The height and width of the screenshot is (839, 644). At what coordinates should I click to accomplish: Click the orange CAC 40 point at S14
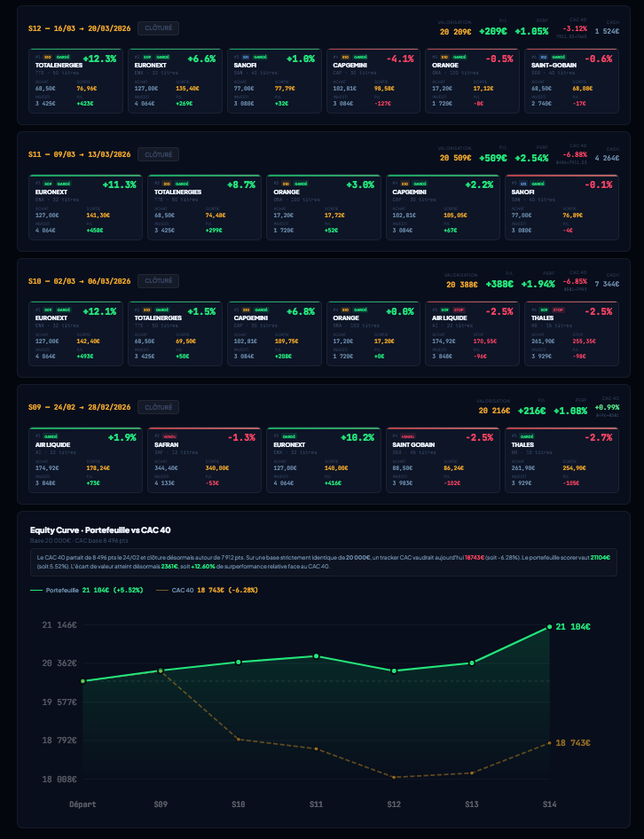pyautogui.click(x=550, y=742)
